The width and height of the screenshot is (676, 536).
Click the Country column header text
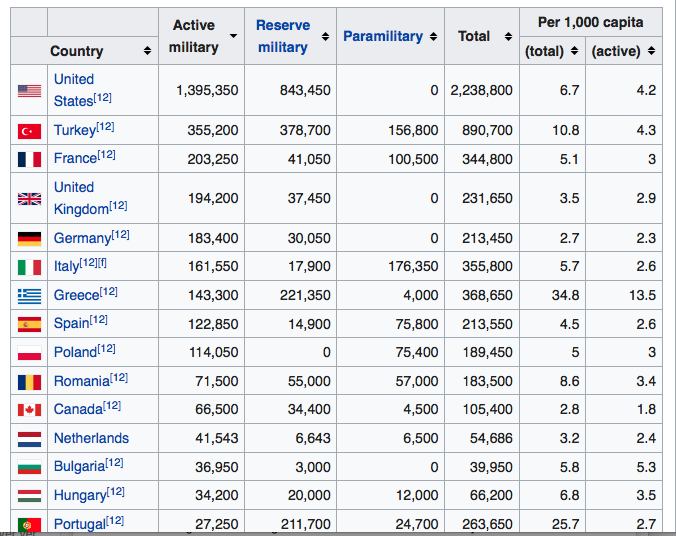(77, 51)
